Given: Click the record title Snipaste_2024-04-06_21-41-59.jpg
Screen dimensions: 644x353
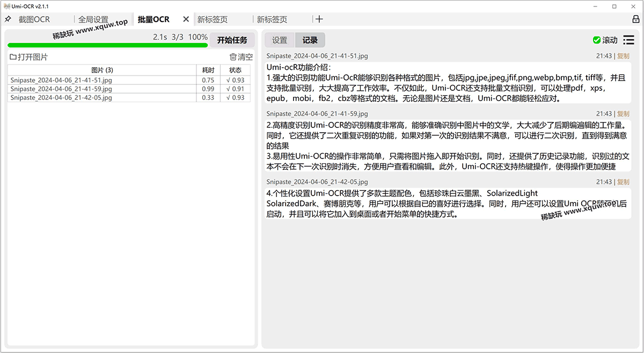Looking at the screenshot, I should coord(317,114).
